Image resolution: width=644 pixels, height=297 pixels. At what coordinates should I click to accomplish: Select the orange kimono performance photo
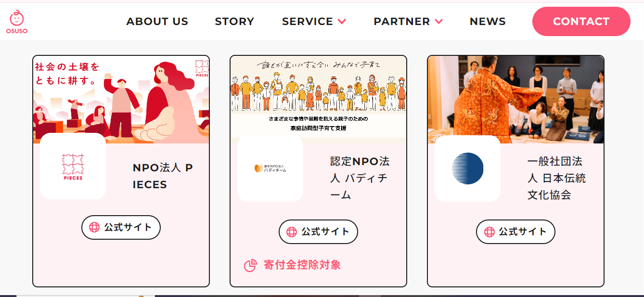tap(516, 100)
